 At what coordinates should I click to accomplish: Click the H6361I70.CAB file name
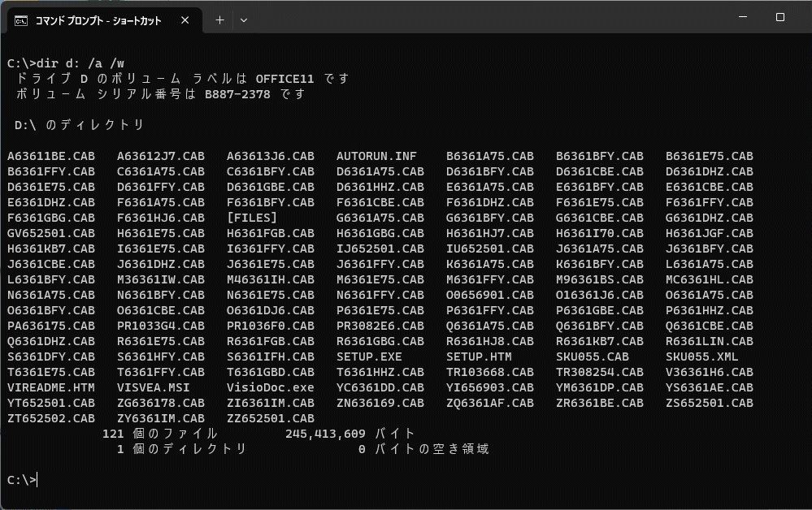600,233
